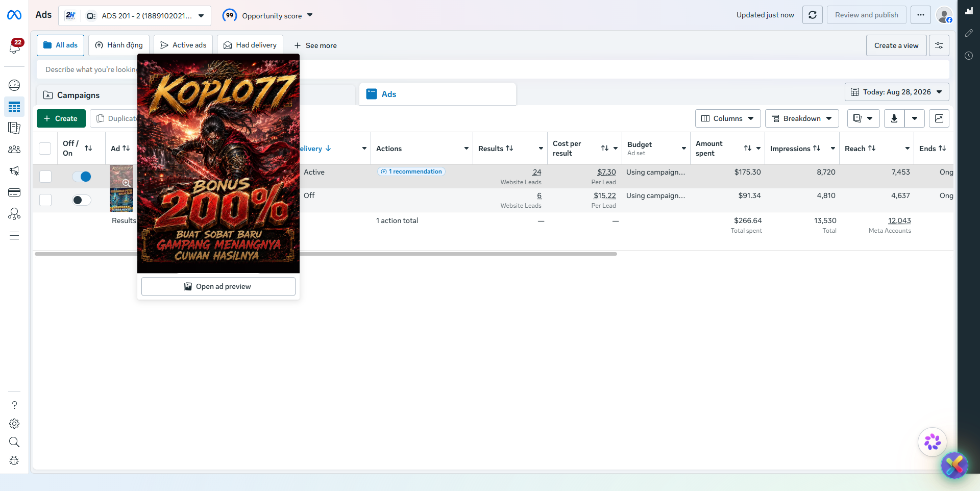Expand the reports dropdown next to Breakdown
Screen dimensions: 980x491
tap(864, 118)
